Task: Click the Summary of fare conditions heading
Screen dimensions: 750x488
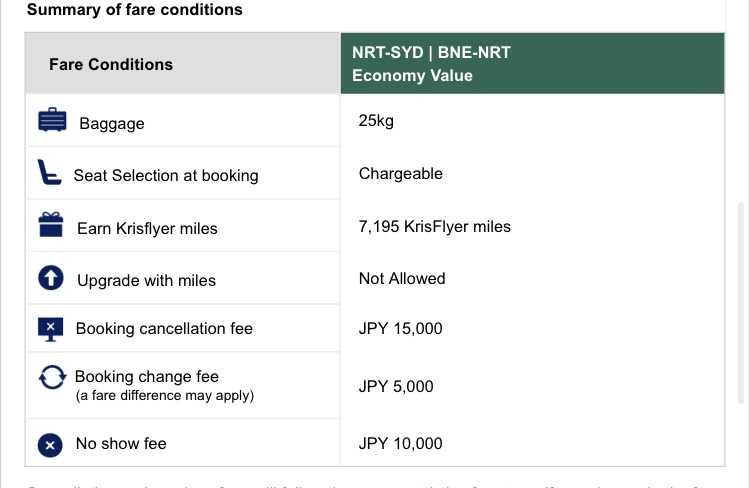Action: (x=135, y=10)
